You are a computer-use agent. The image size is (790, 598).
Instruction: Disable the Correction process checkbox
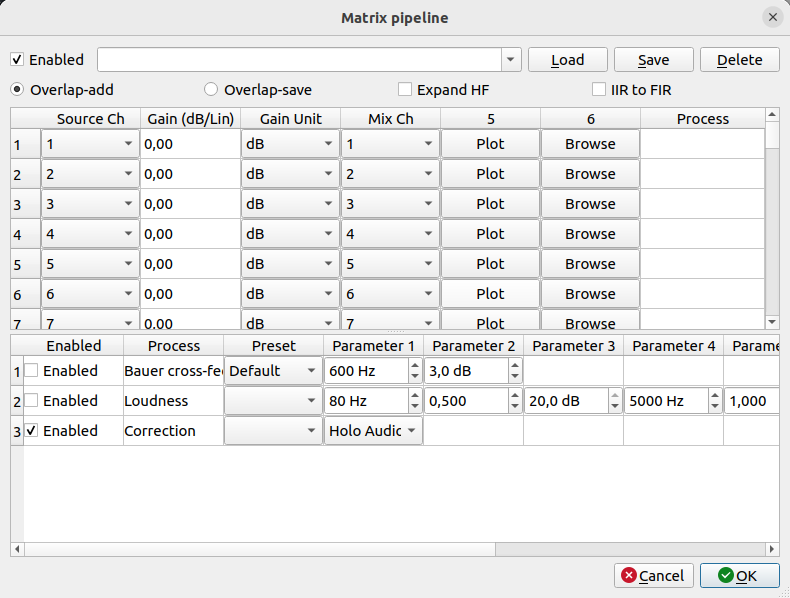click(32, 431)
